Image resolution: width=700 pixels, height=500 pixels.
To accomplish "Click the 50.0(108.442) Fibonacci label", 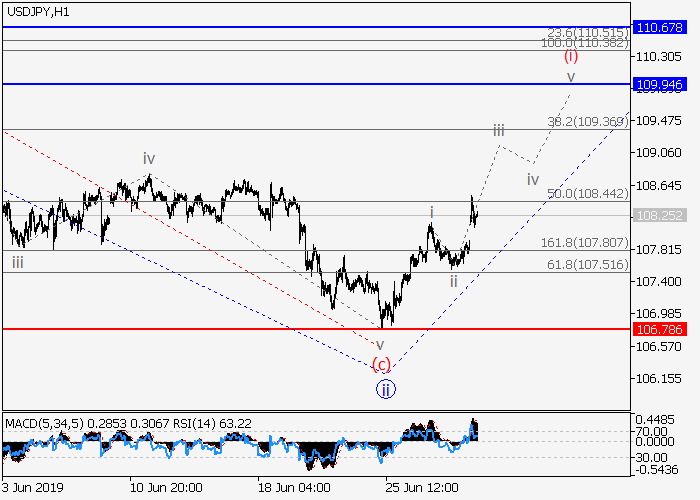I will point(587,193).
